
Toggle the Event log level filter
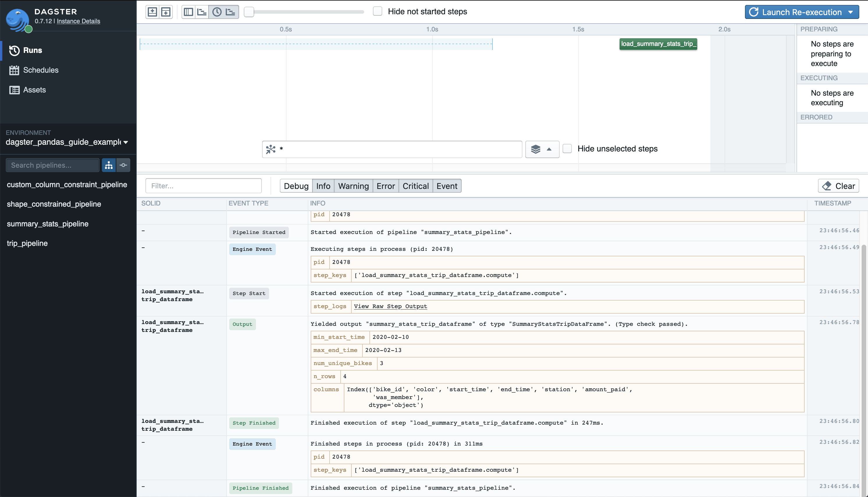pos(447,186)
